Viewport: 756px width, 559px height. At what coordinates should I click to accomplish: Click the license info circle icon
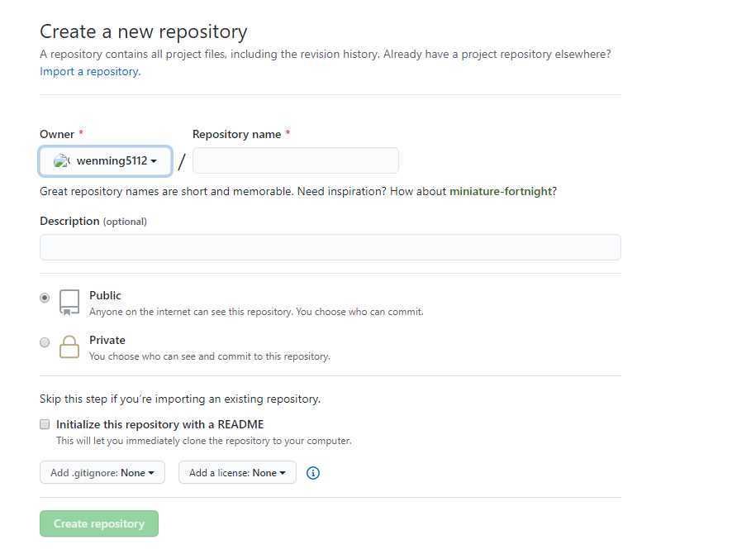coord(313,473)
